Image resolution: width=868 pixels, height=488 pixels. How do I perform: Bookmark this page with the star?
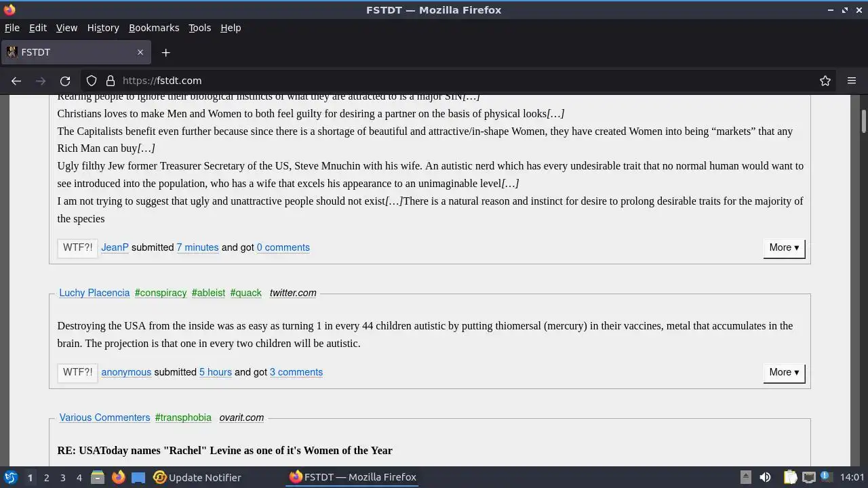click(825, 81)
